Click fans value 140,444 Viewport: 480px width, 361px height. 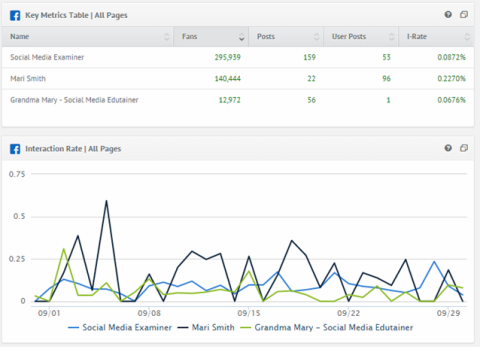(227, 79)
